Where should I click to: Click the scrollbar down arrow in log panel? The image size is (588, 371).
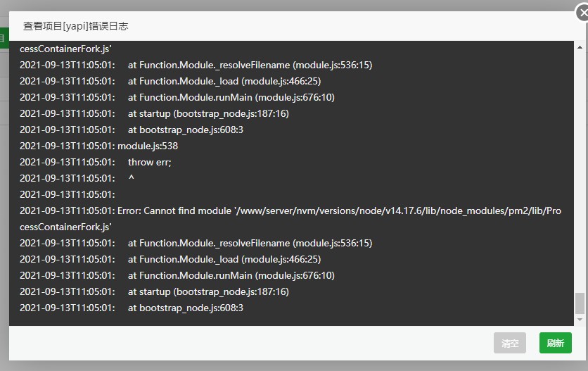pyautogui.click(x=580, y=320)
